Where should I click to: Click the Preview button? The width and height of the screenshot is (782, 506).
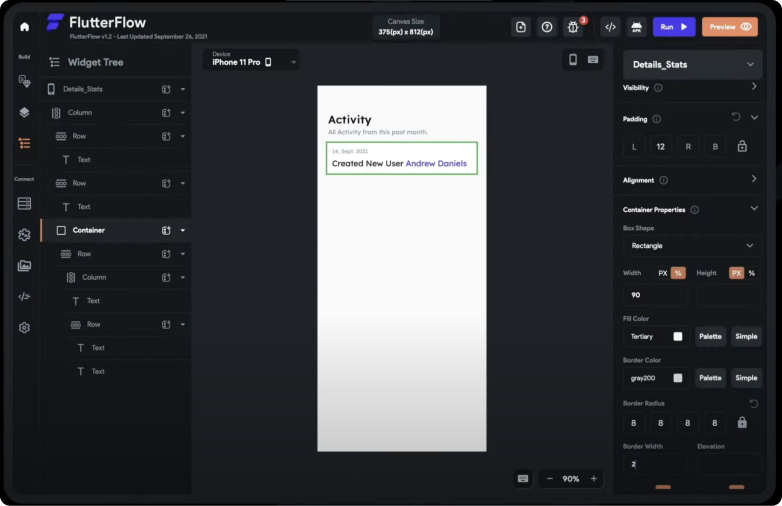(x=730, y=27)
